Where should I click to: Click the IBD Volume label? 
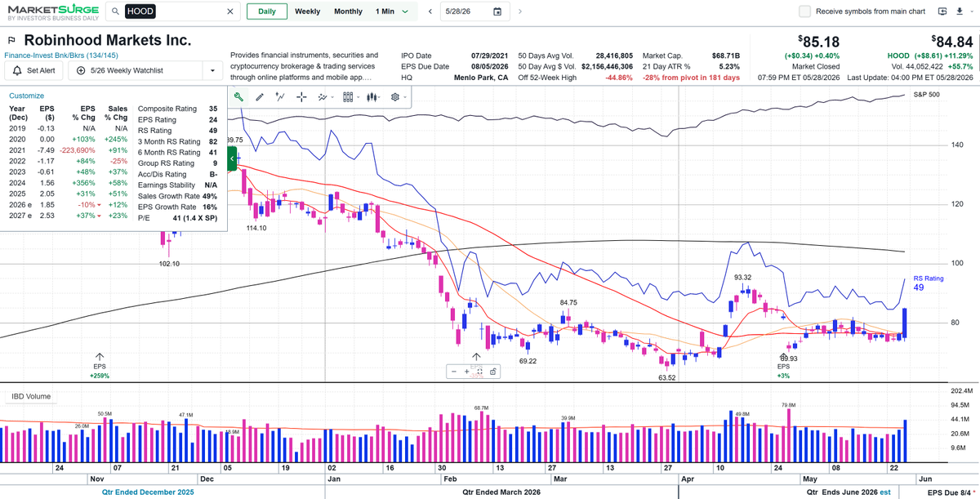point(31,397)
